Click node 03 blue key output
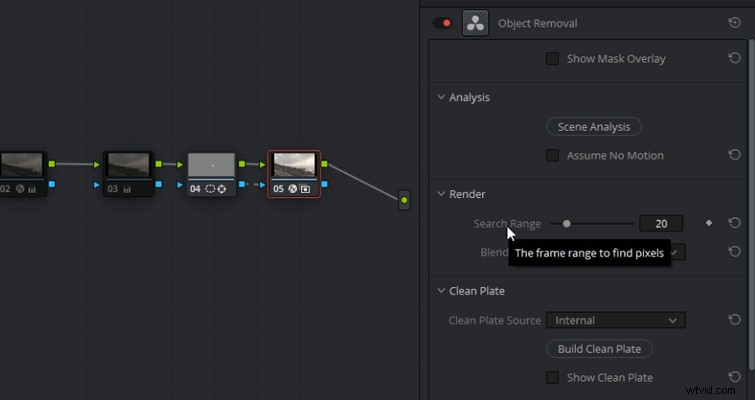Screen dimensions: 755x400 coord(158,184)
